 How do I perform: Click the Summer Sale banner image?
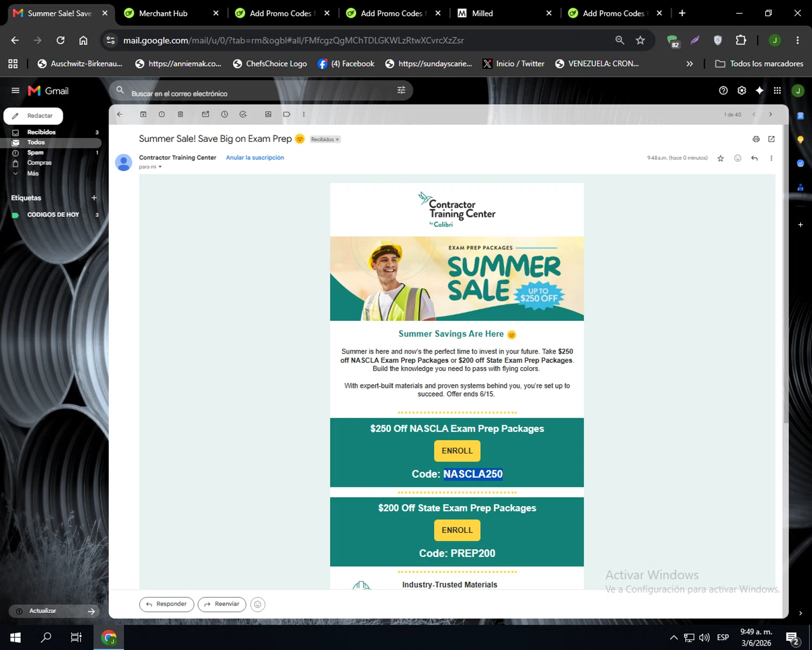457,278
